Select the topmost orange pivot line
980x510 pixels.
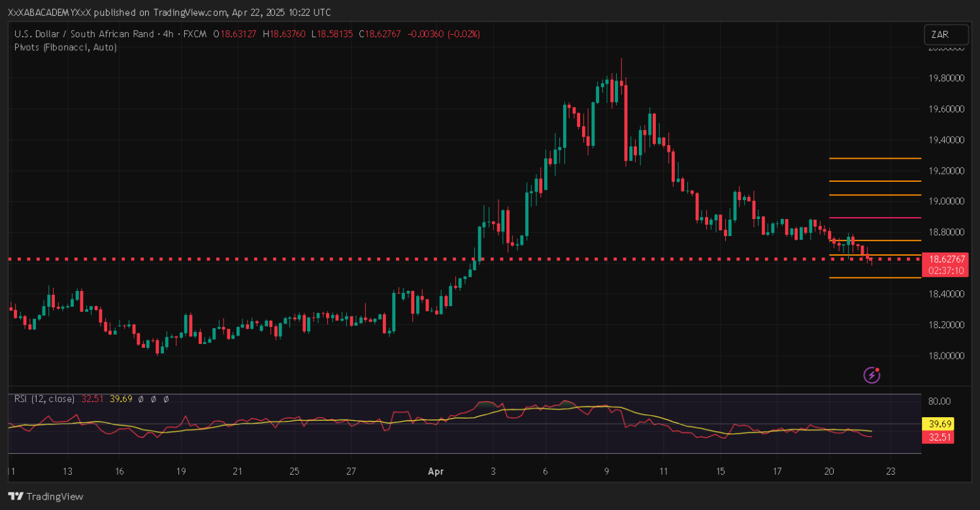pyautogui.click(x=874, y=158)
